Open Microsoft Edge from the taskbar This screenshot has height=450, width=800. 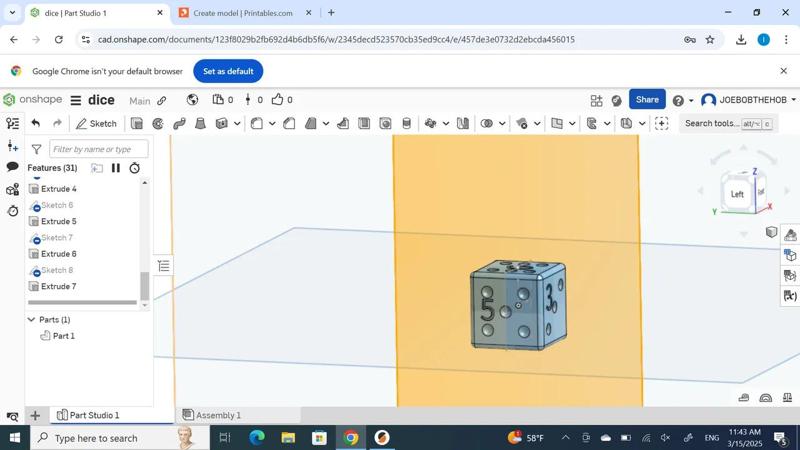257,437
